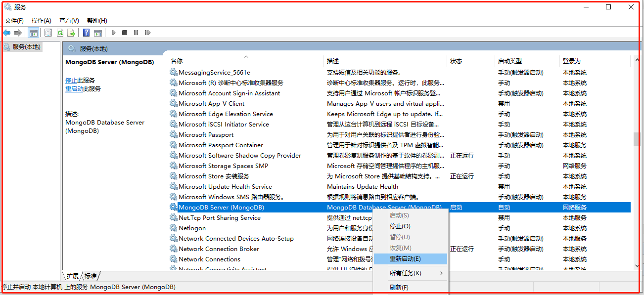This screenshot has height=295, width=644.
Task: Sort by the 状态 column header
Action: tap(471, 61)
